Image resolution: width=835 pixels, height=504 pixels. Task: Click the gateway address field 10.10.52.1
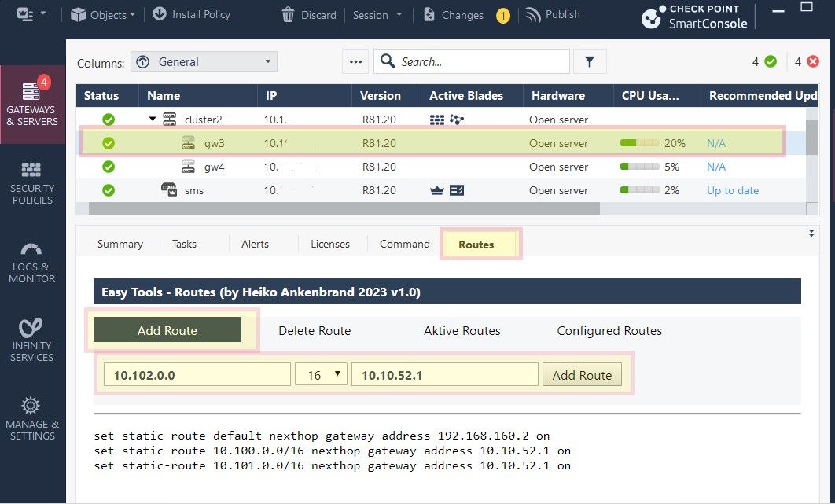pos(444,375)
